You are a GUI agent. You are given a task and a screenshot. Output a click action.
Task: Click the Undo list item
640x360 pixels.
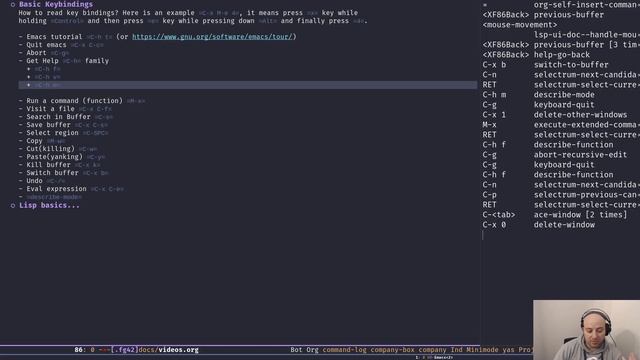click(42, 181)
